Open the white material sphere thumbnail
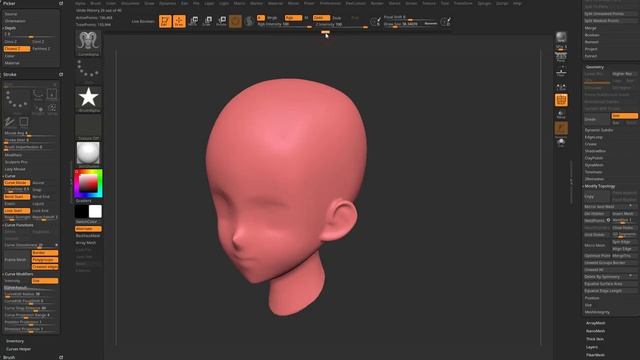Image resolution: width=640 pixels, height=360 pixels. 88,155
